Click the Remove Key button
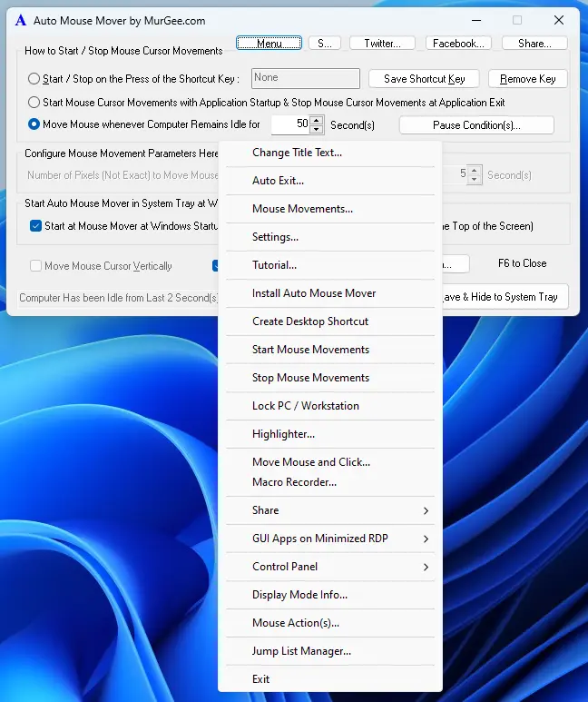588x702 pixels. (x=528, y=79)
